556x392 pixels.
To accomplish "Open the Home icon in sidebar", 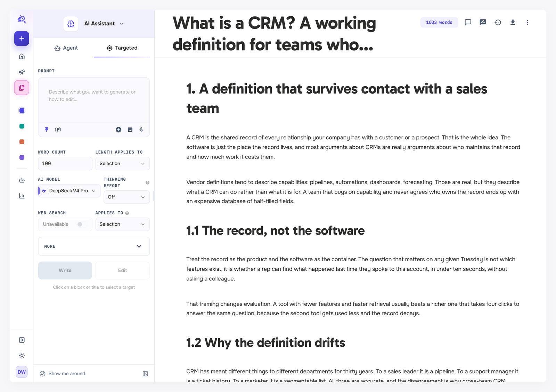I will click(x=22, y=56).
